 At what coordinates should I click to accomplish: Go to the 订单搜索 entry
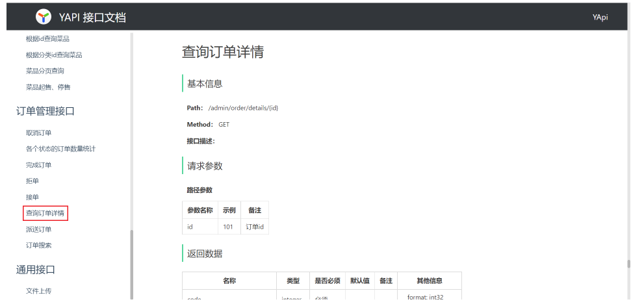38,245
